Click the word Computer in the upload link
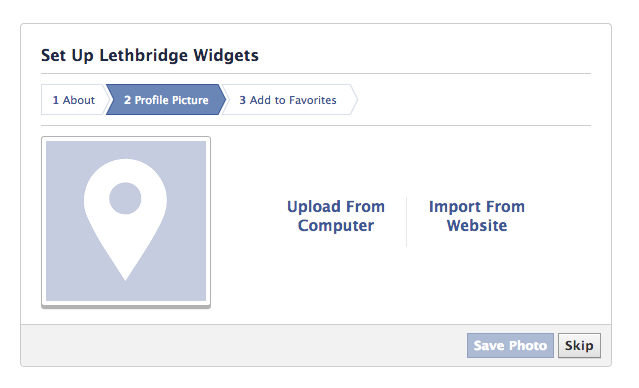 (336, 226)
